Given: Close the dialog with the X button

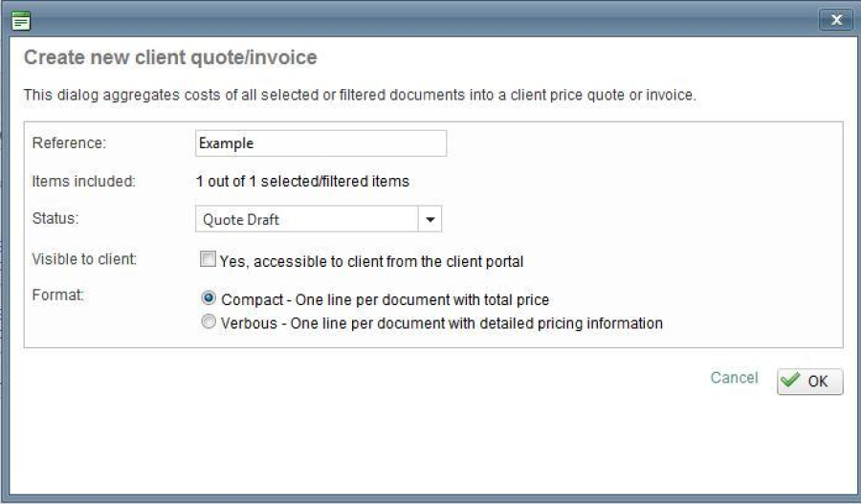Looking at the screenshot, I should pos(836,19).
